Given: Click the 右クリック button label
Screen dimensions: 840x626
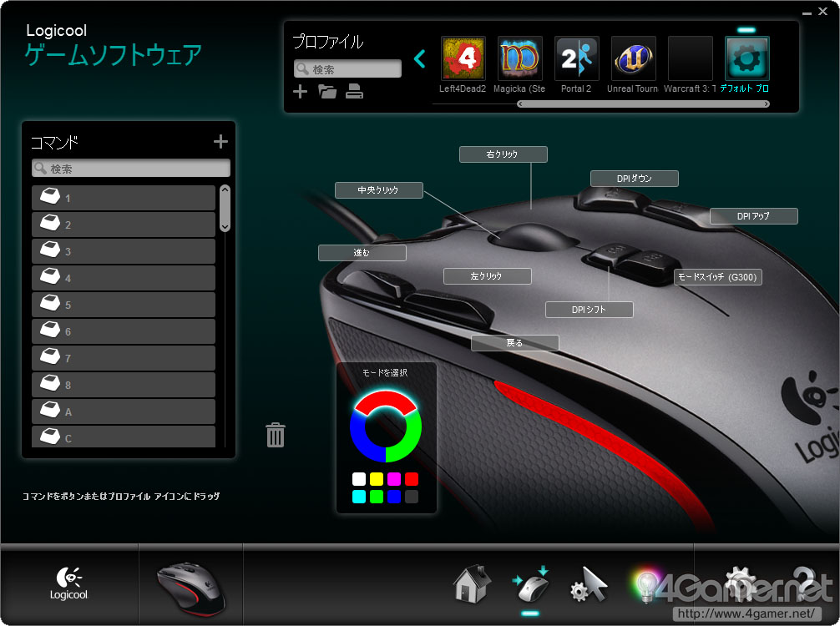Looking at the screenshot, I should point(503,154).
